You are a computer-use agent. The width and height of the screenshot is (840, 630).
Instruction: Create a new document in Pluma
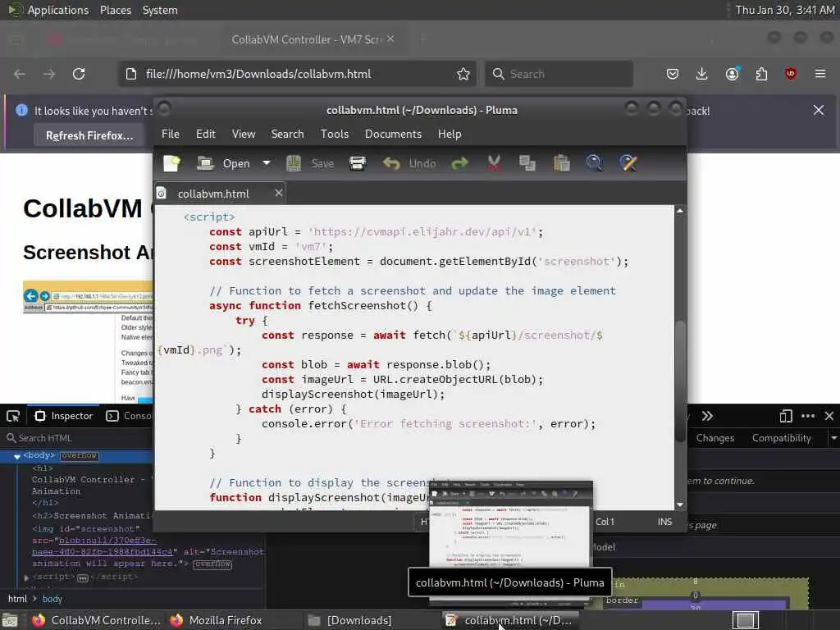[172, 163]
